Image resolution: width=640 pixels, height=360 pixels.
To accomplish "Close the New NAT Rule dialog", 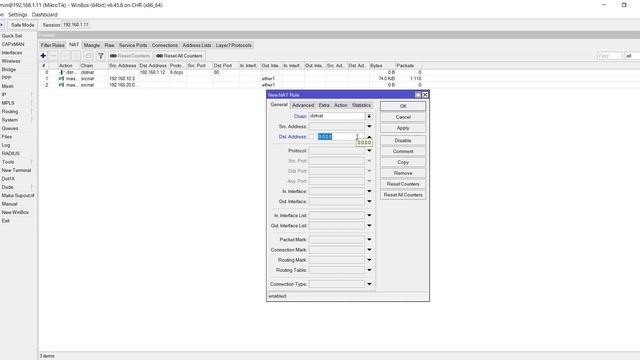I will [x=425, y=95].
